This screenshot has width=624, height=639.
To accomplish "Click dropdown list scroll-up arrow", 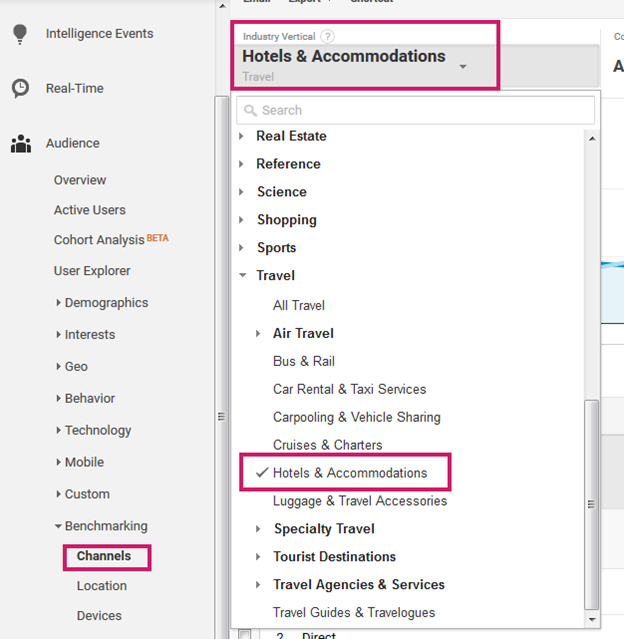I will [592, 139].
